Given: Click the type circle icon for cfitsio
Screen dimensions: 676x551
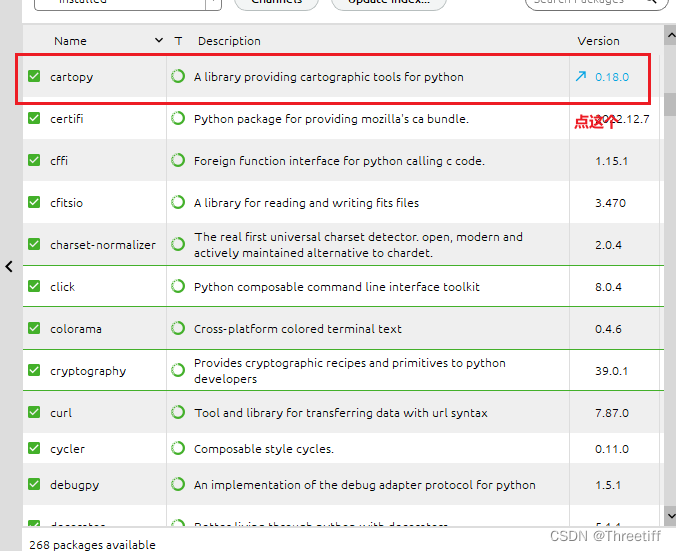Looking at the screenshot, I should [178, 202].
